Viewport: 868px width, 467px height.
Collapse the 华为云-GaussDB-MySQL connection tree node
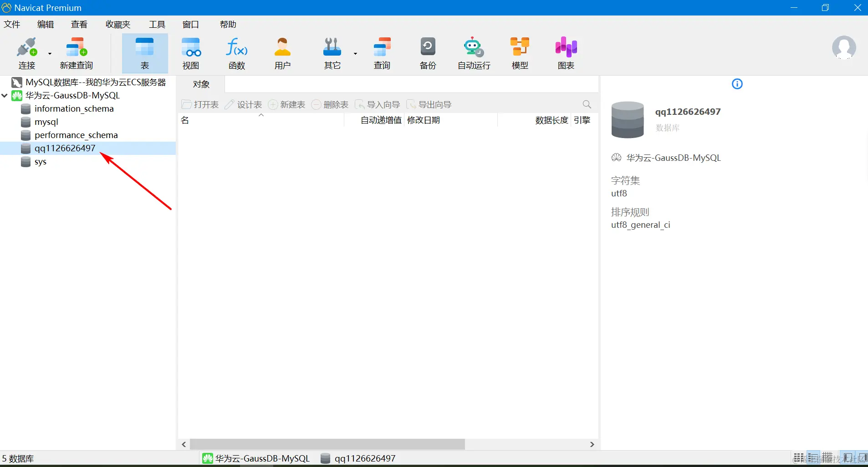click(5, 96)
